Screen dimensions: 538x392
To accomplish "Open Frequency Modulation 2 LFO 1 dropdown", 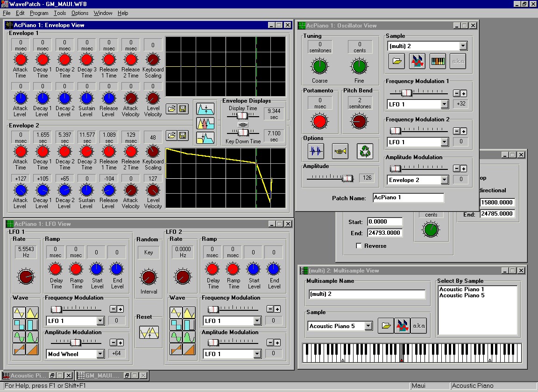I will pos(444,142).
